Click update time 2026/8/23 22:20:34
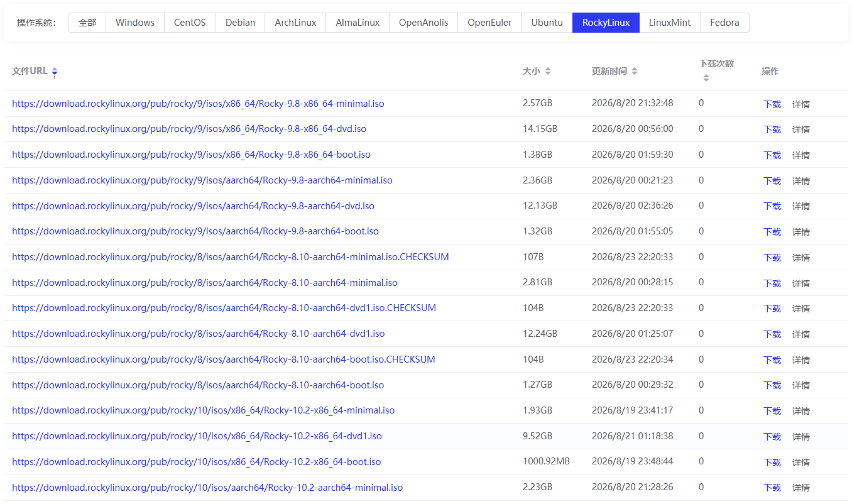Screen dimensions: 852x504 coord(632,359)
